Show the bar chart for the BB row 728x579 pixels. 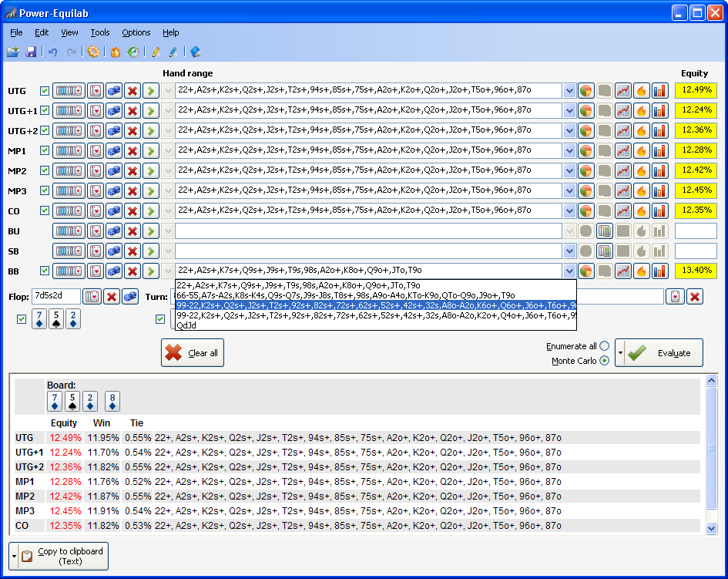tap(659, 271)
